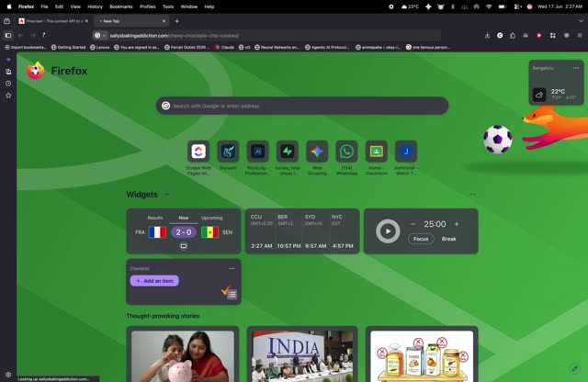Click the customize pencil icon
The image size is (588, 382).
click(574, 368)
